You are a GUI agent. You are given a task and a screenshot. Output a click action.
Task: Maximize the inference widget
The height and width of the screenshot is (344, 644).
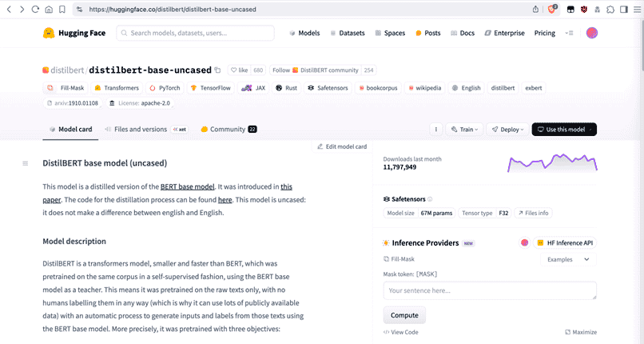click(x=581, y=332)
